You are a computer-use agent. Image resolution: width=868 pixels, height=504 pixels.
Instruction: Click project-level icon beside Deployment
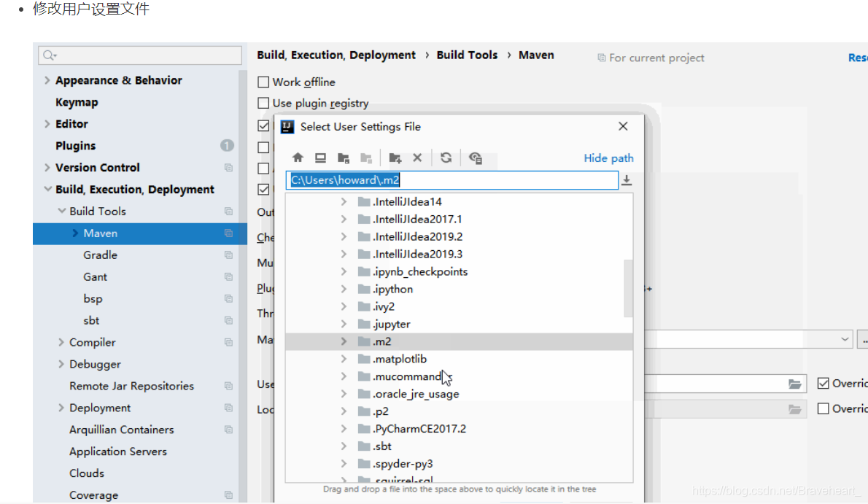228,408
